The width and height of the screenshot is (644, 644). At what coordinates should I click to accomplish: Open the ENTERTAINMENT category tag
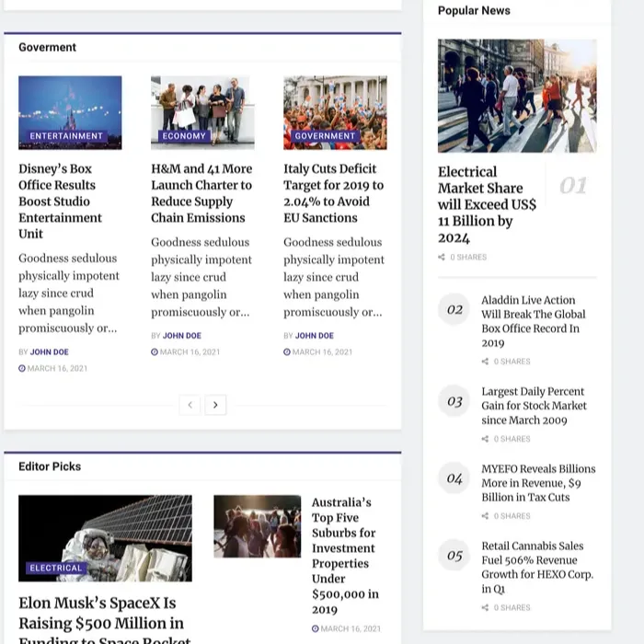tap(66, 136)
